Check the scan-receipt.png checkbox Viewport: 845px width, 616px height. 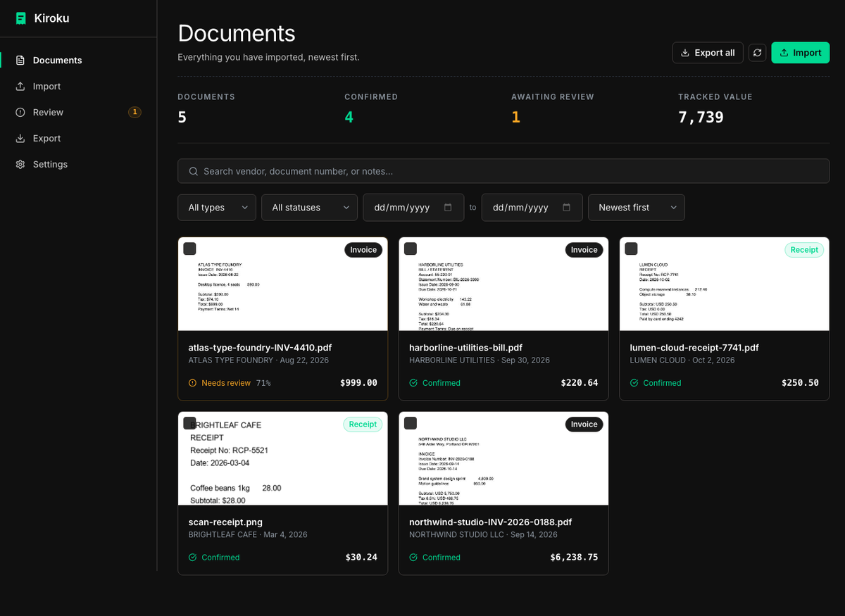click(189, 423)
